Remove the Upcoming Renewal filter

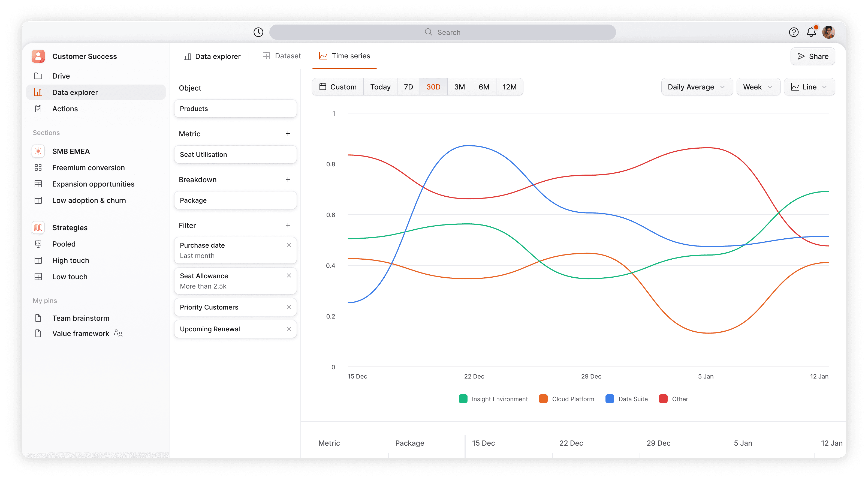click(x=289, y=329)
